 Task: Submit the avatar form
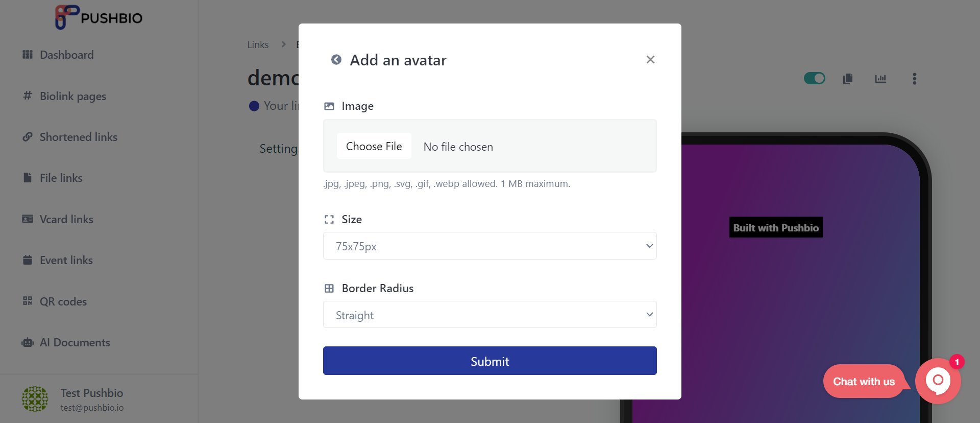click(489, 361)
